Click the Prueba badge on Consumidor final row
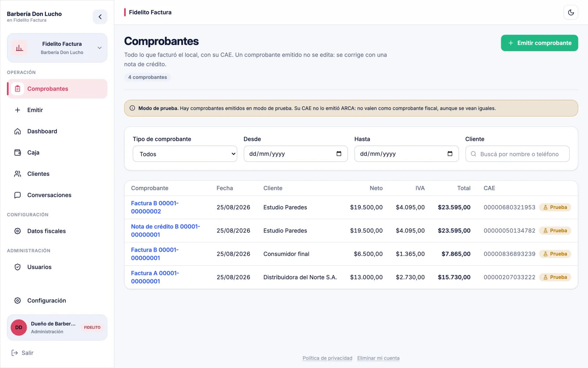588x368 pixels. [555, 254]
